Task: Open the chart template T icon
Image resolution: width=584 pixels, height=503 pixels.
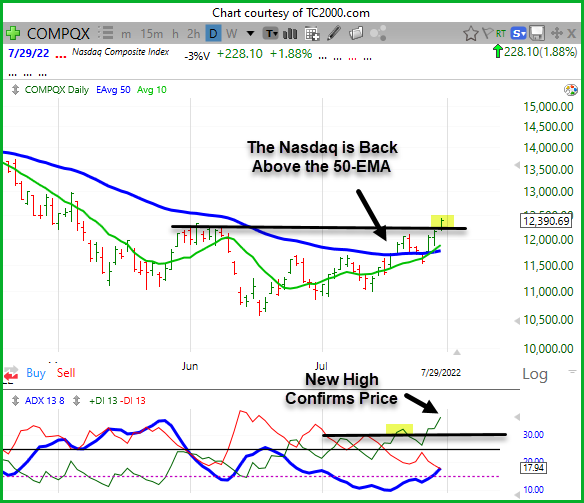Action: coord(271,34)
